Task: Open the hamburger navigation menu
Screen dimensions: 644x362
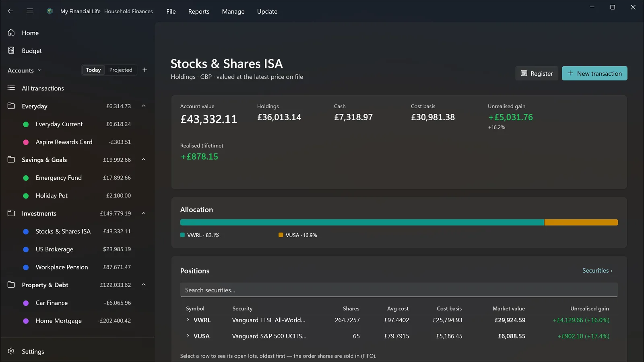Action: pyautogui.click(x=30, y=11)
